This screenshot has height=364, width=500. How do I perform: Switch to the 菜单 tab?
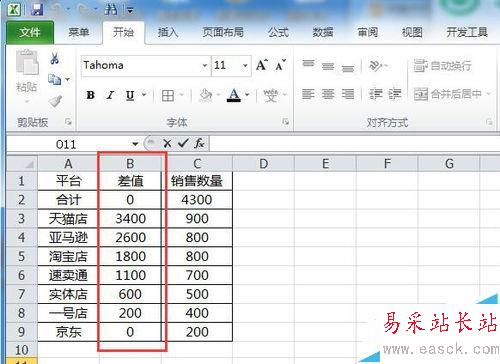(x=79, y=32)
